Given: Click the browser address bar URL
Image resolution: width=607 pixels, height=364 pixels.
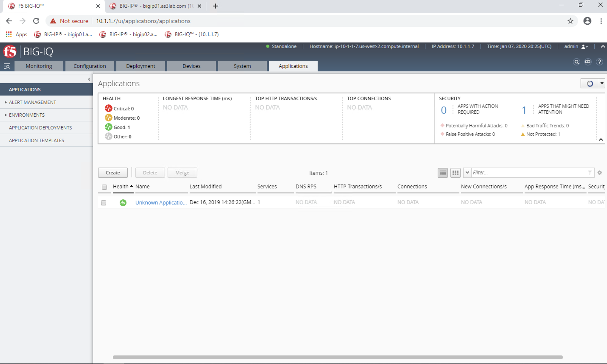Looking at the screenshot, I should click(143, 21).
